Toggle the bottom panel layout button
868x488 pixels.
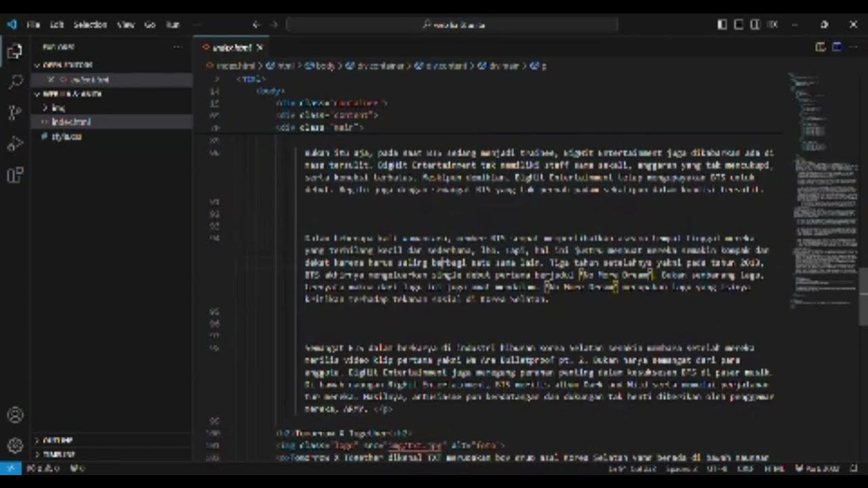738,24
